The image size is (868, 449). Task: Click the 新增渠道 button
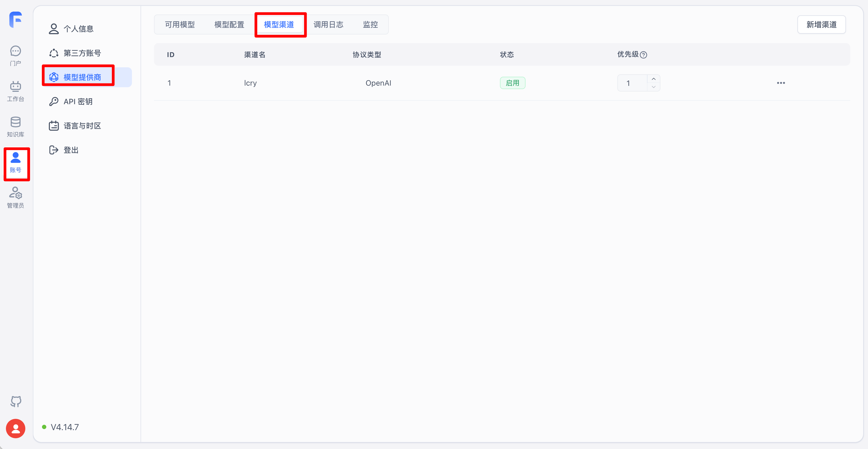821,24
